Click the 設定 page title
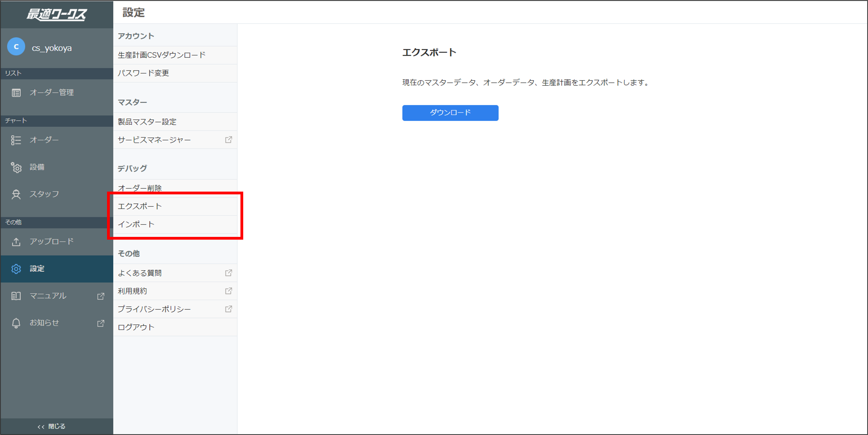868x435 pixels. click(133, 12)
